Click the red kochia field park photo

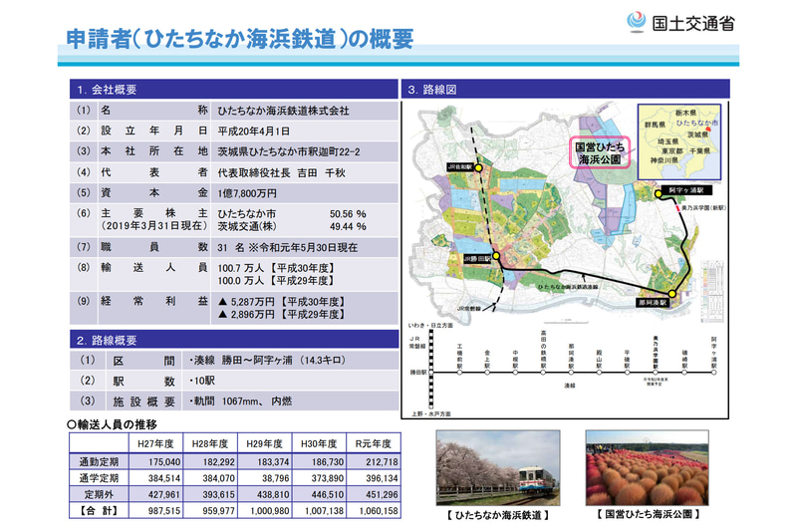pyautogui.click(x=647, y=468)
